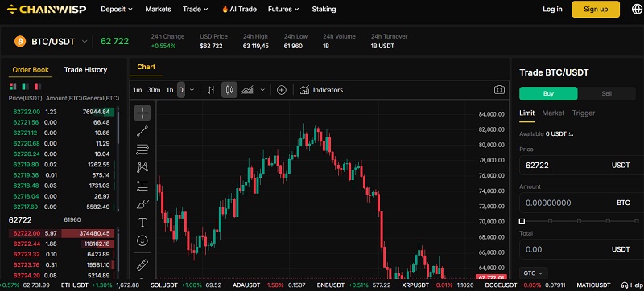
Task: Select the text annotation tool
Action: point(142,222)
